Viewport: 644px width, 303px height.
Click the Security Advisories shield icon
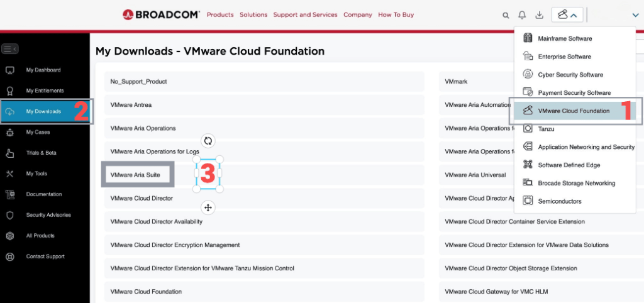click(10, 215)
